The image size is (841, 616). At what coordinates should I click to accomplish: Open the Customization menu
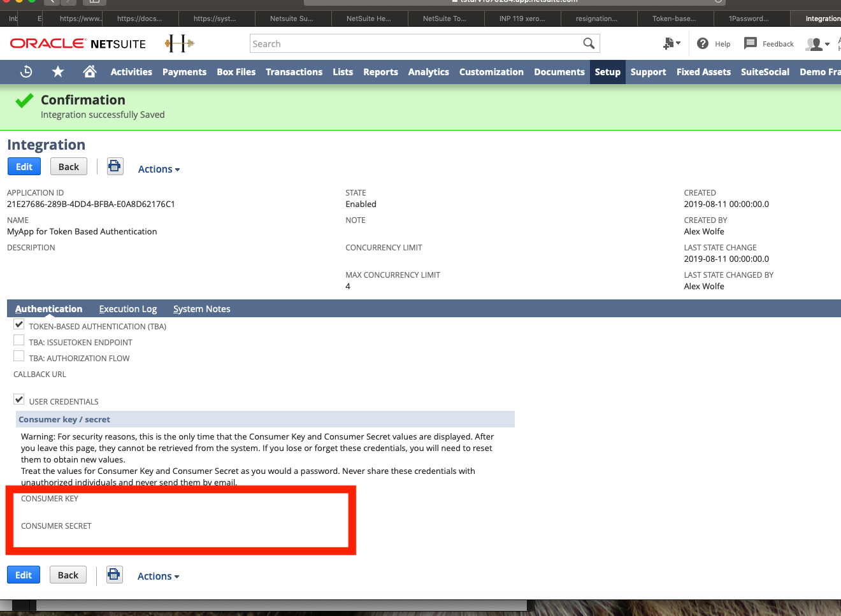pyautogui.click(x=491, y=72)
